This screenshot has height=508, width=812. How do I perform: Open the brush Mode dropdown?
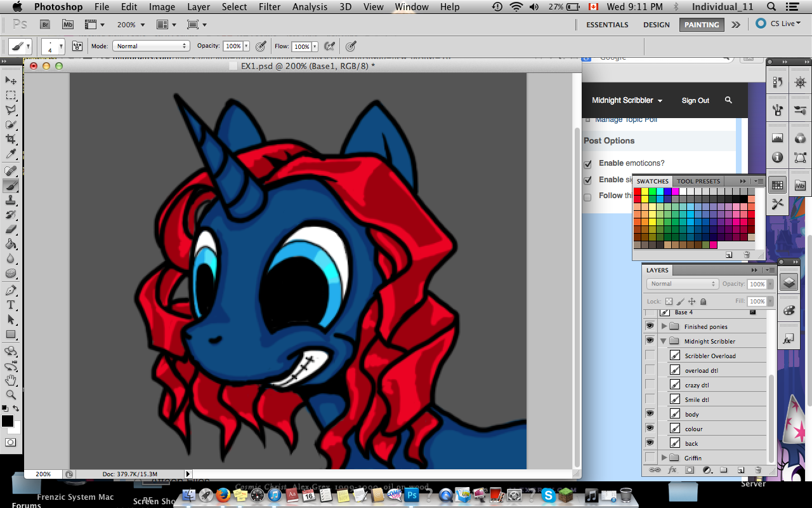point(151,46)
